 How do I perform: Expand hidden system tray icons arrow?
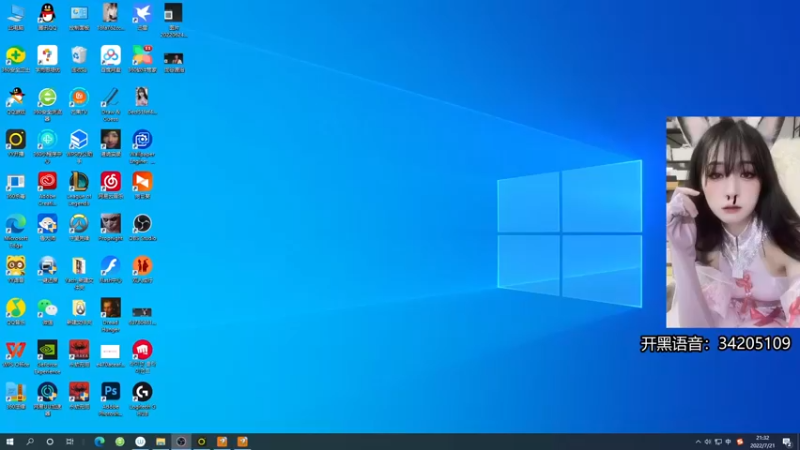pos(698,442)
